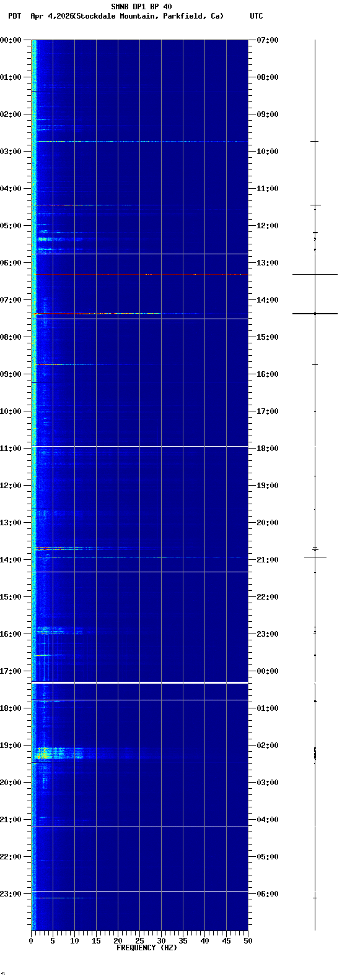Click the 22:00 label on UTC axis
The image size is (342, 980).
[x=268, y=597]
